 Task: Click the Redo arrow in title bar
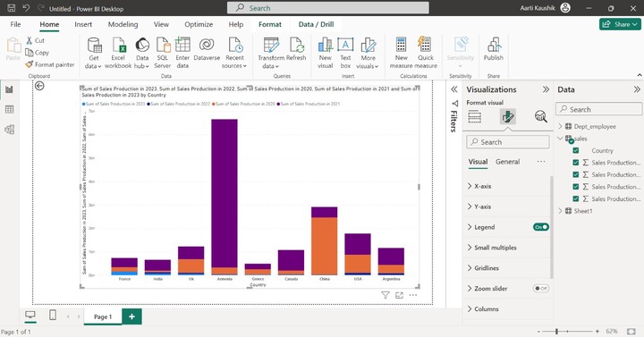pos(40,8)
